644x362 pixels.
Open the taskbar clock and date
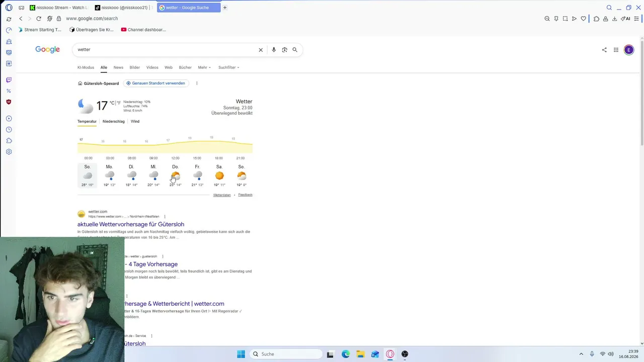[x=629, y=354]
